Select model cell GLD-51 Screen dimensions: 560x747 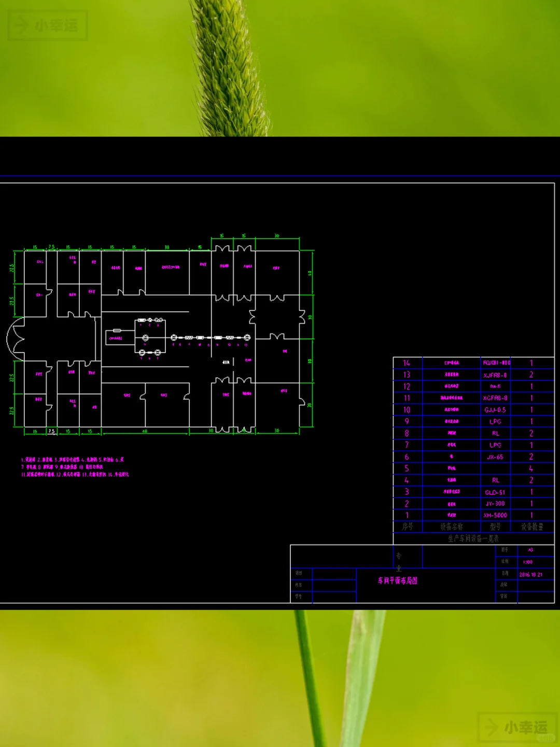[495, 492]
